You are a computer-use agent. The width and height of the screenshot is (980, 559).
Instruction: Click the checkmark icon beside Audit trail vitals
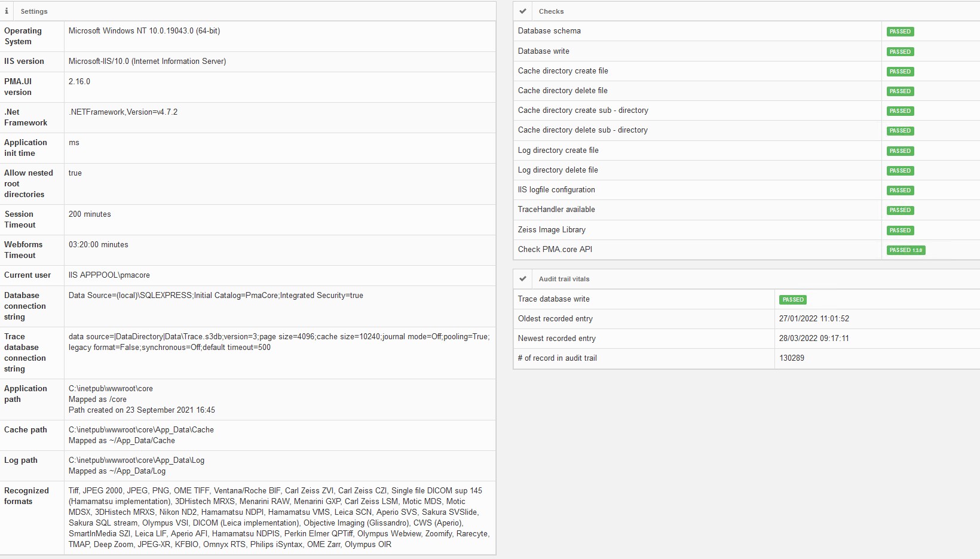tap(523, 279)
